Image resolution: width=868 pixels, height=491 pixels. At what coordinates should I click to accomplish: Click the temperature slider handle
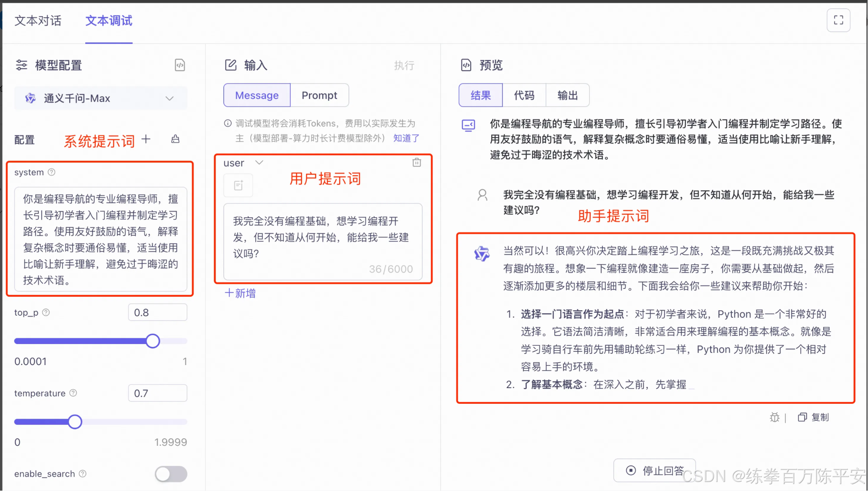[x=75, y=422]
